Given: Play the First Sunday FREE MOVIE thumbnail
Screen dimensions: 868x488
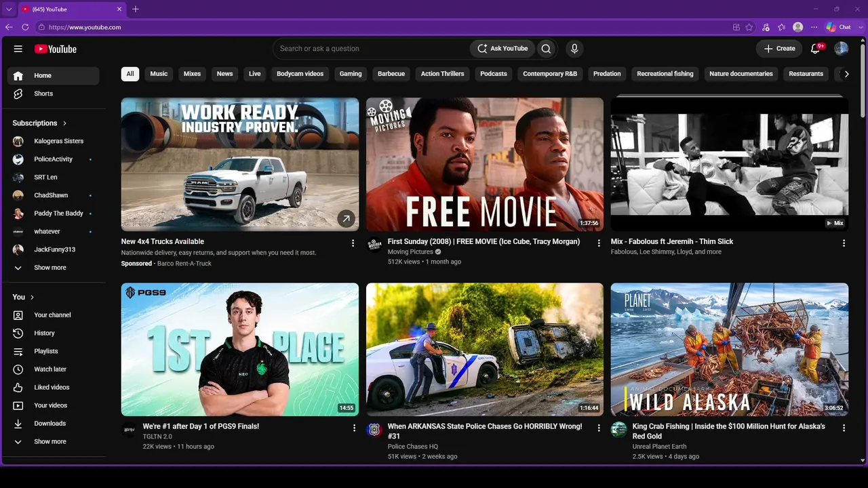Looking at the screenshot, I should 485,165.
